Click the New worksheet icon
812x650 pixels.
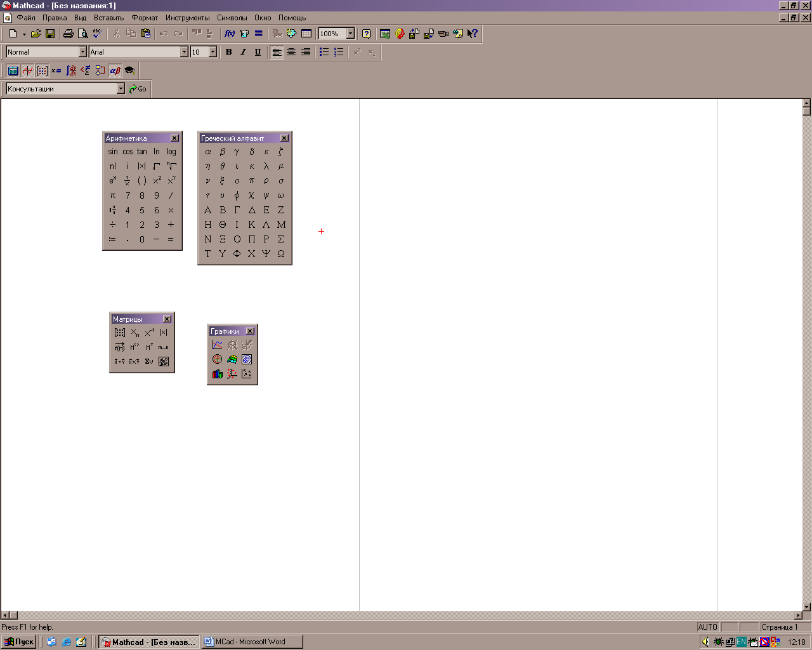click(x=13, y=34)
